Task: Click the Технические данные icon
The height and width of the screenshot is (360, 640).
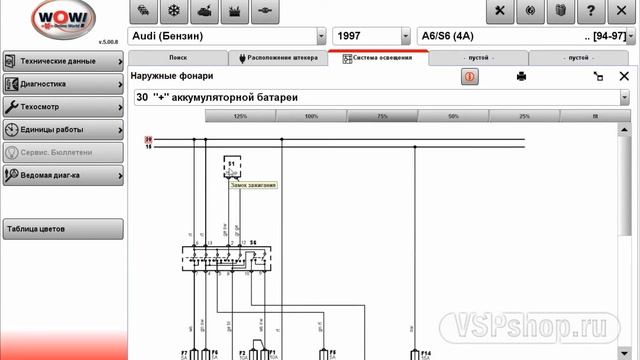Action: [10, 61]
